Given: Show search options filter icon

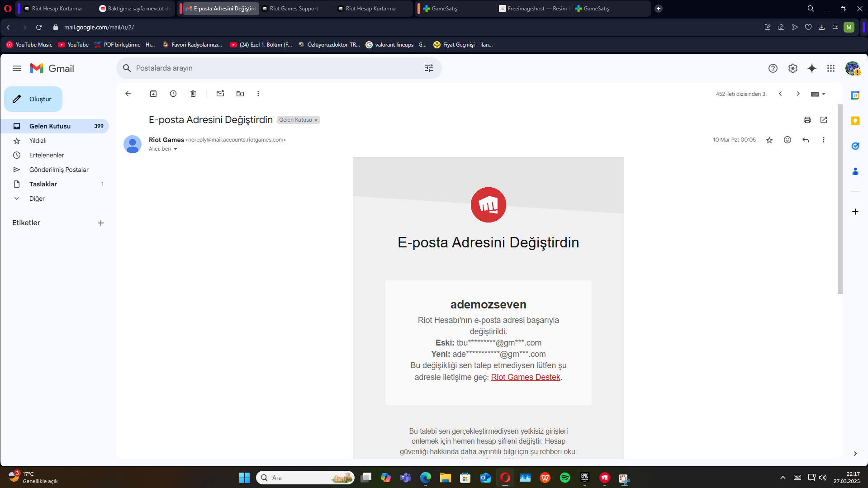Looking at the screenshot, I should [429, 68].
